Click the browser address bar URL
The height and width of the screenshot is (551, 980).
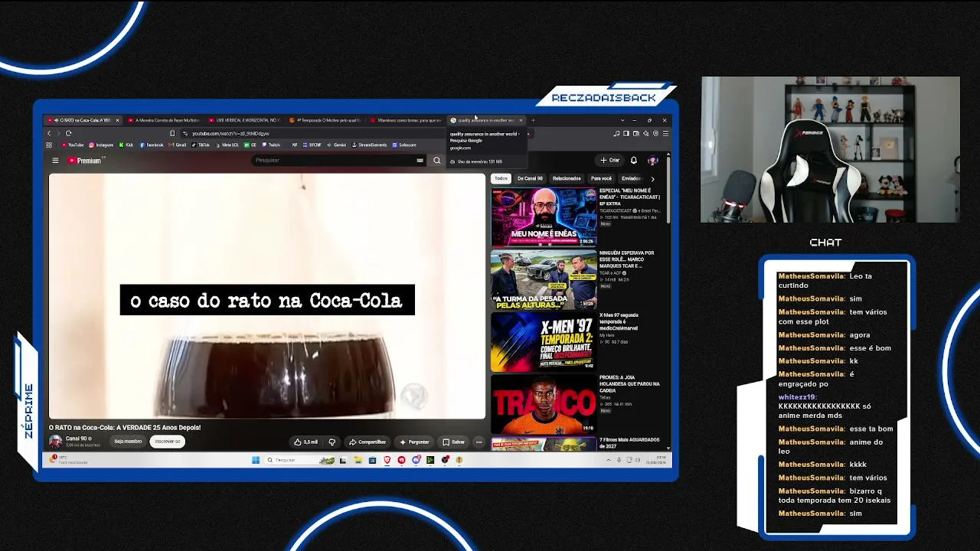[x=230, y=133]
